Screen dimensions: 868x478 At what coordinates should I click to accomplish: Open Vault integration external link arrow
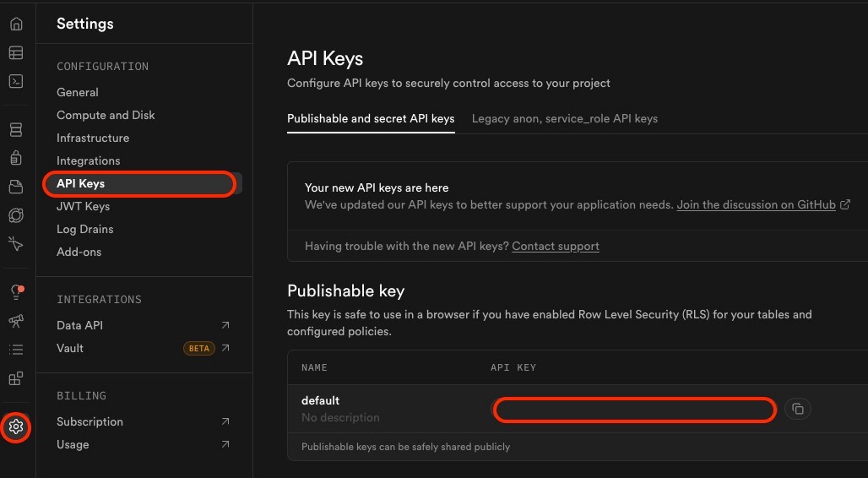tap(225, 349)
